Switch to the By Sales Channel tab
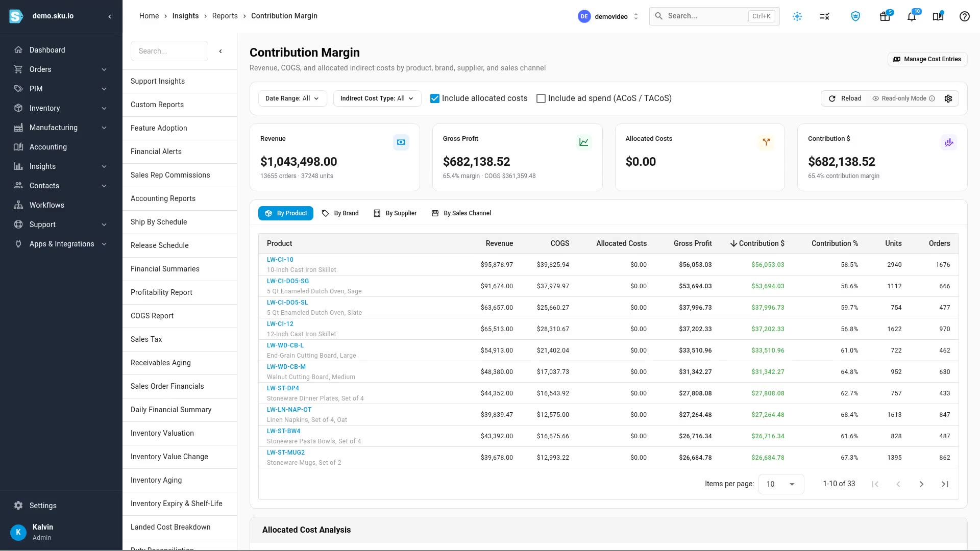 [x=461, y=213]
